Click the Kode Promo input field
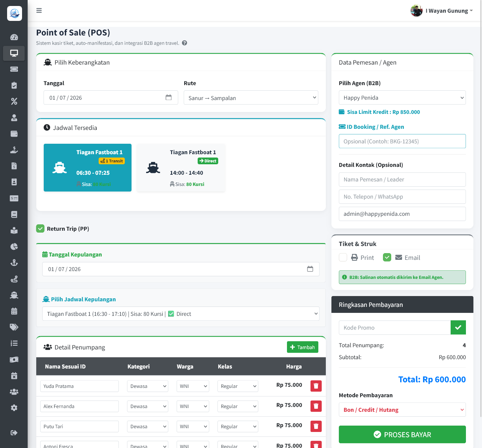482x448 pixels. click(x=395, y=327)
